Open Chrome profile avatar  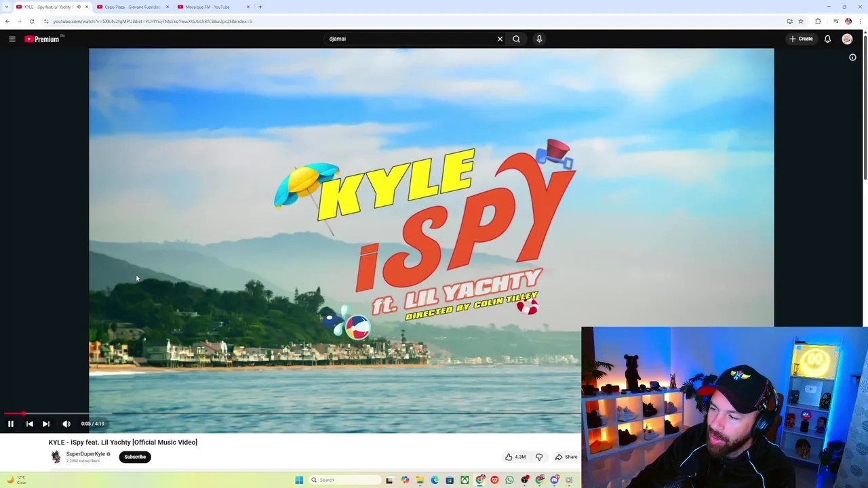coord(848,21)
